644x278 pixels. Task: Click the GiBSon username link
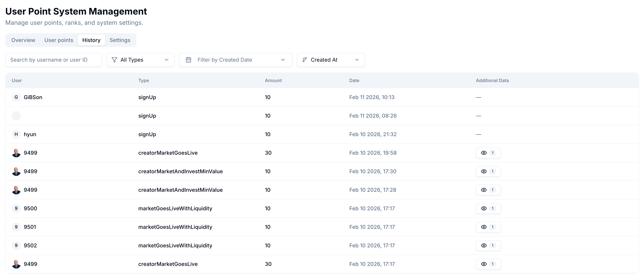pyautogui.click(x=33, y=97)
